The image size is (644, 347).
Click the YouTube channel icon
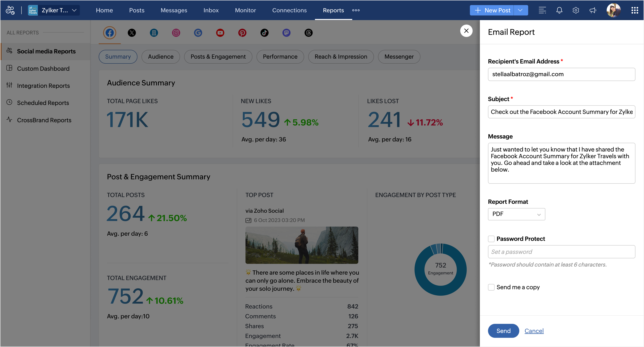[220, 33]
